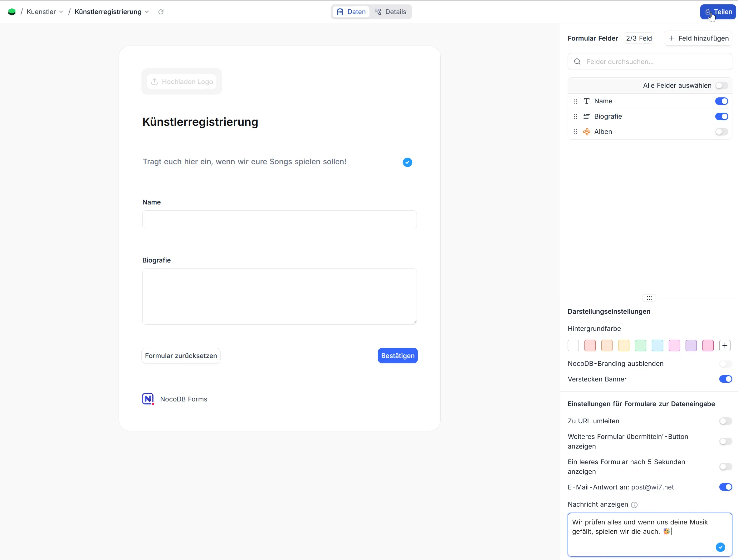This screenshot has height=560, width=738.
Task: Click the refresh view icon
Action: tap(161, 12)
